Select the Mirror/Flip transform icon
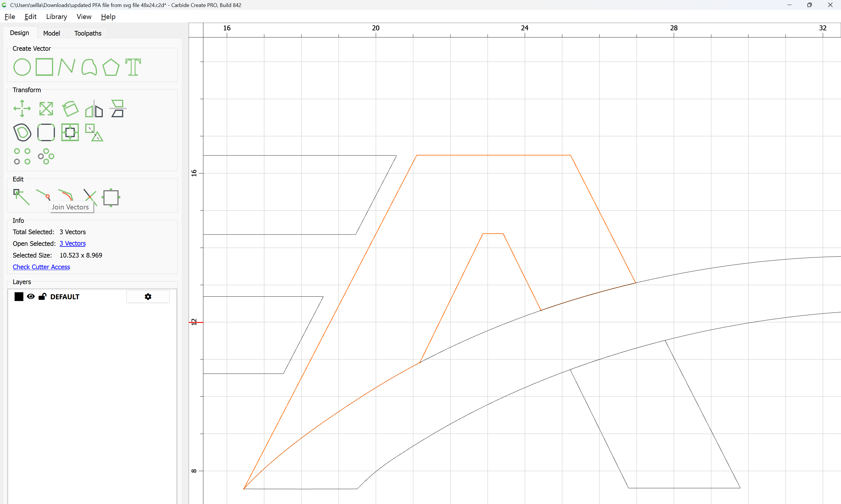This screenshot has width=841, height=504. [94, 108]
